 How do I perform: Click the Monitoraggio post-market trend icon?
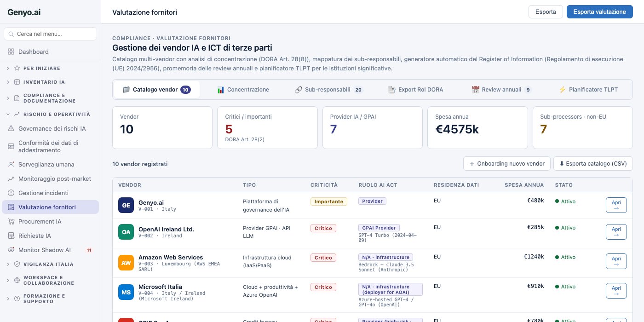pos(11,178)
